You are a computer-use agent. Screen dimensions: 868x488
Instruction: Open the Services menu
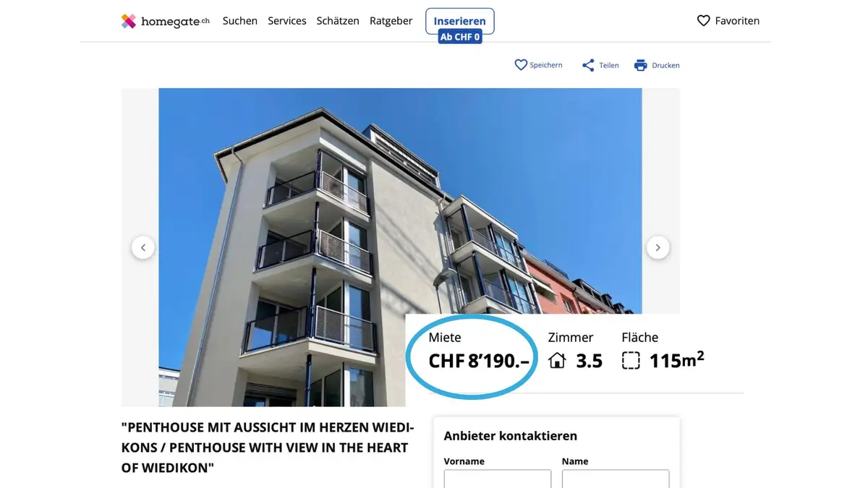point(287,21)
